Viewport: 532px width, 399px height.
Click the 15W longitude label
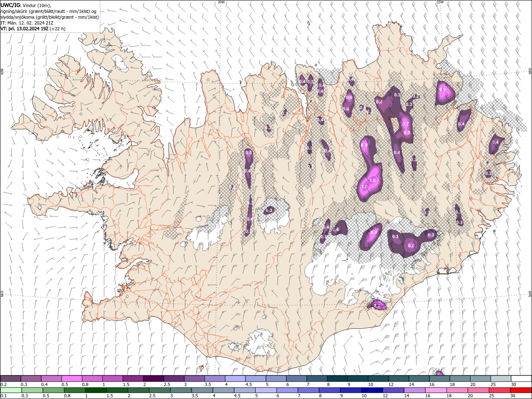pyautogui.click(x=440, y=2)
